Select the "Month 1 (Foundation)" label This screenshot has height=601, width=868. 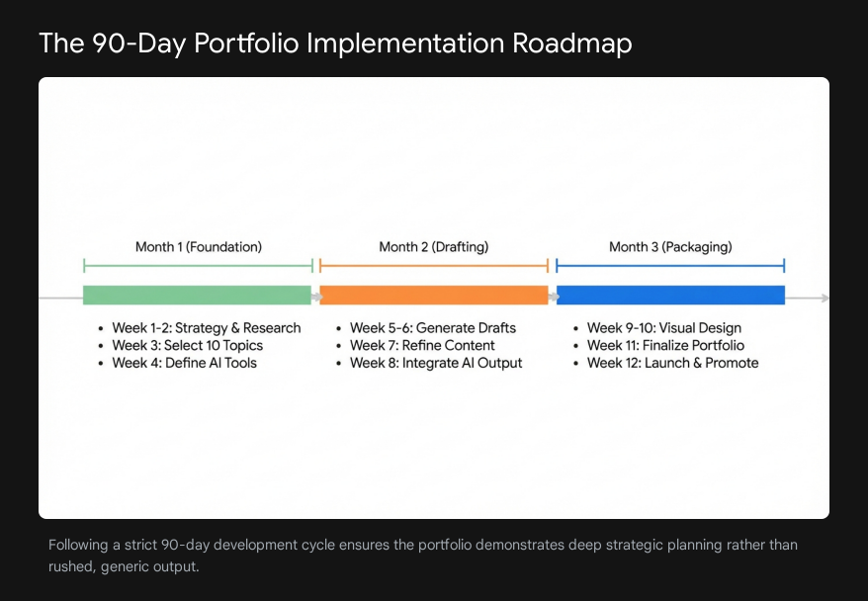point(199,247)
